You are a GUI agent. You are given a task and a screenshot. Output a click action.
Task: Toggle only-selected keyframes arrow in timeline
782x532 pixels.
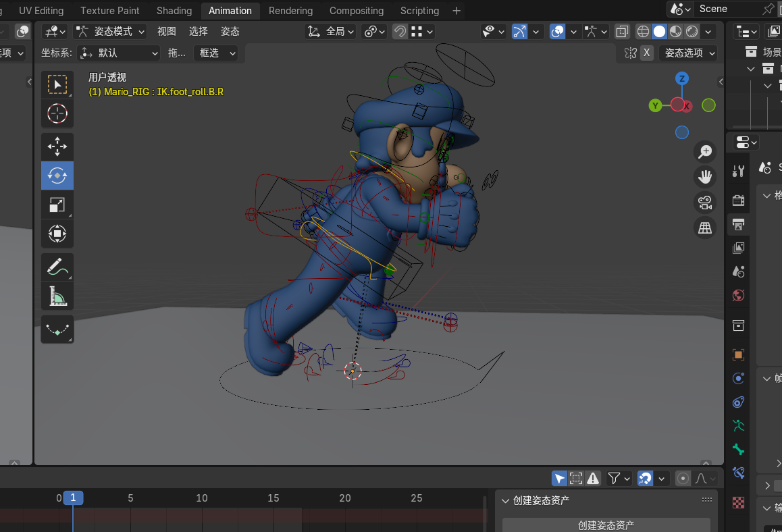[x=559, y=479]
